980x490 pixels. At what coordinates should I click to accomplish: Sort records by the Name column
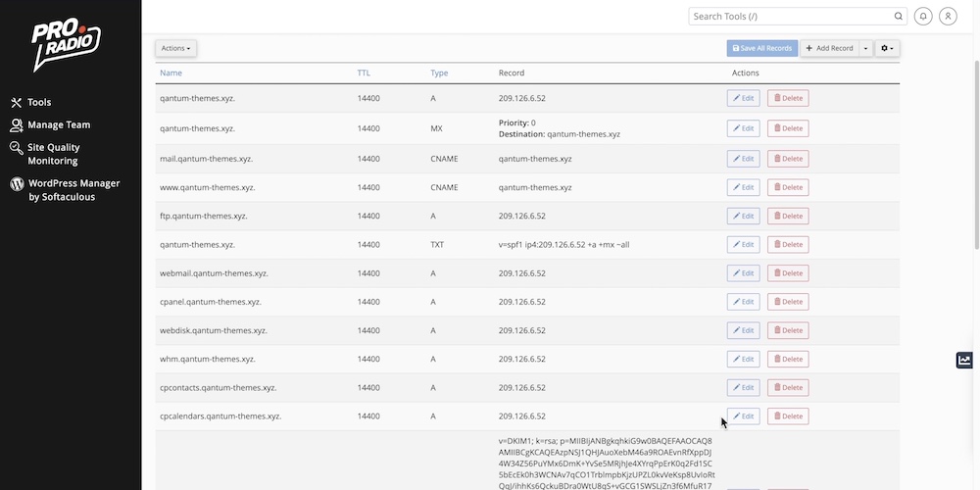171,73
